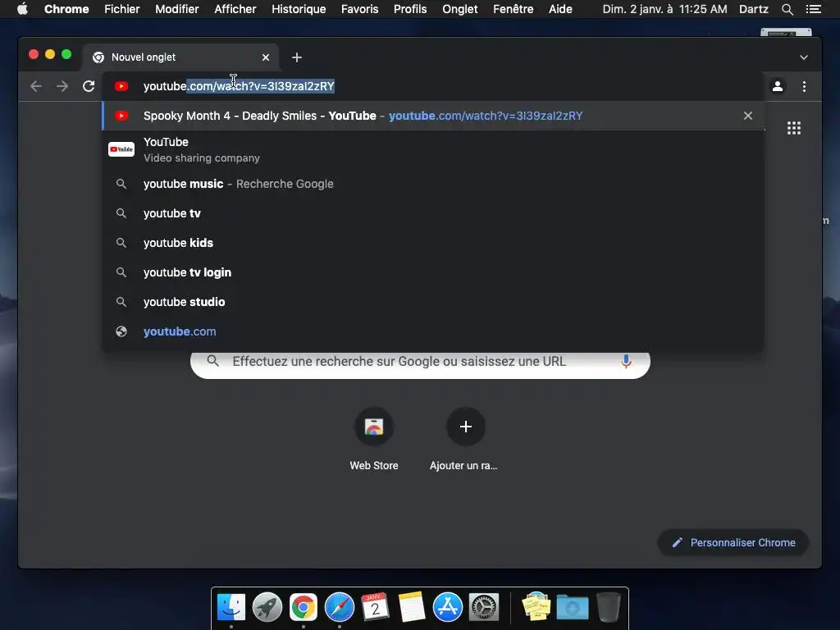Open Notification Center list icon

point(813,9)
